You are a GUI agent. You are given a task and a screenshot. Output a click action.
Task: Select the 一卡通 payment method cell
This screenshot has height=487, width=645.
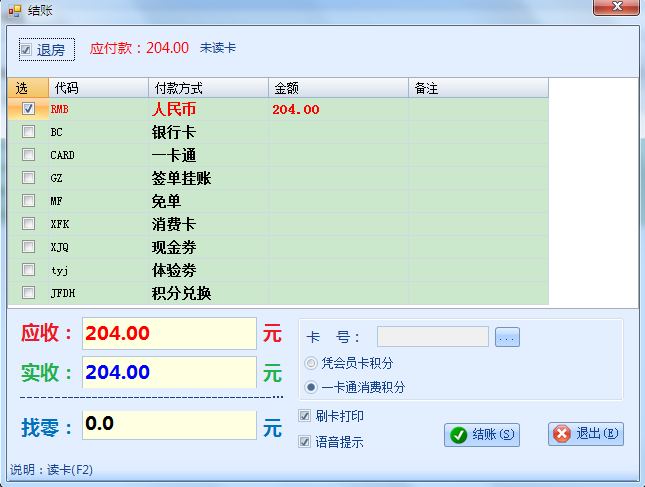[209, 155]
